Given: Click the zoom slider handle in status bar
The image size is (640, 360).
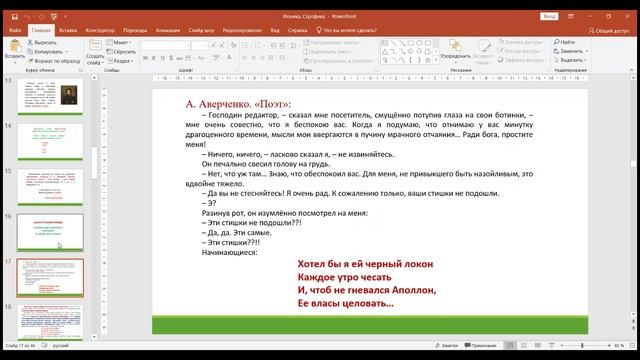Looking at the screenshot, I should point(582,345).
